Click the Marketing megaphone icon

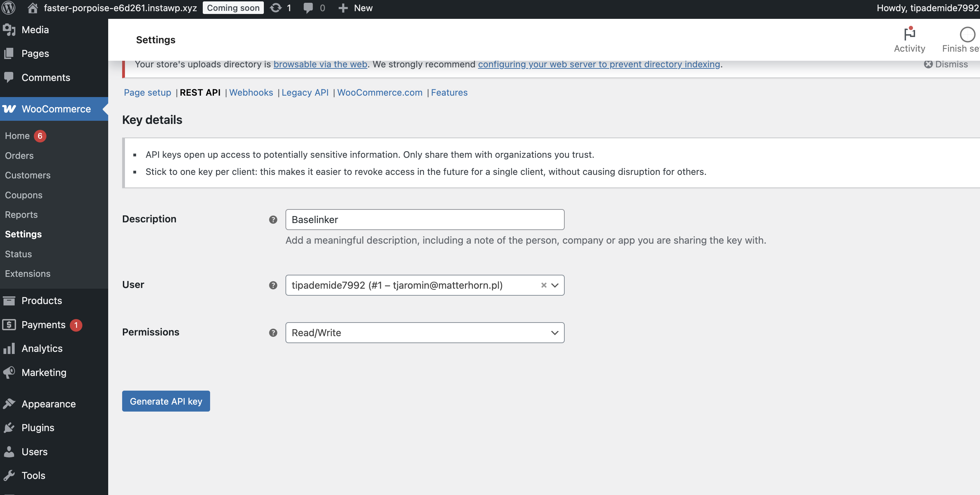pos(9,372)
